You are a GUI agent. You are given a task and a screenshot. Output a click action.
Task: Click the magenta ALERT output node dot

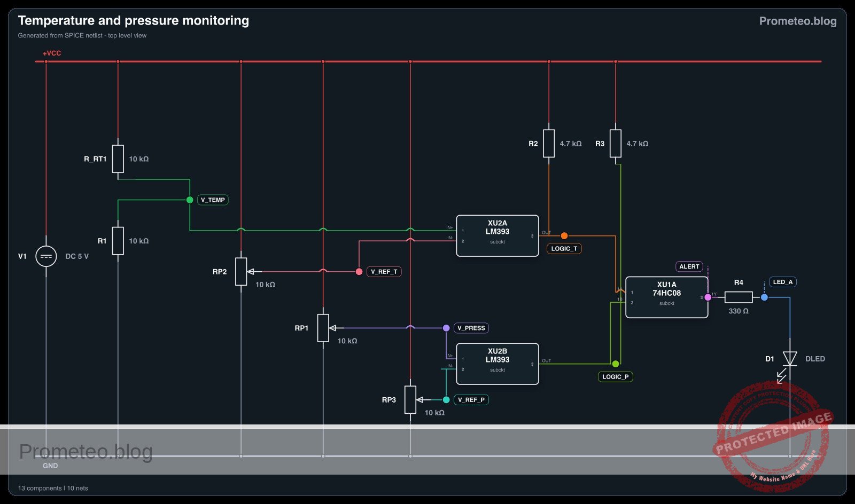pos(708,297)
